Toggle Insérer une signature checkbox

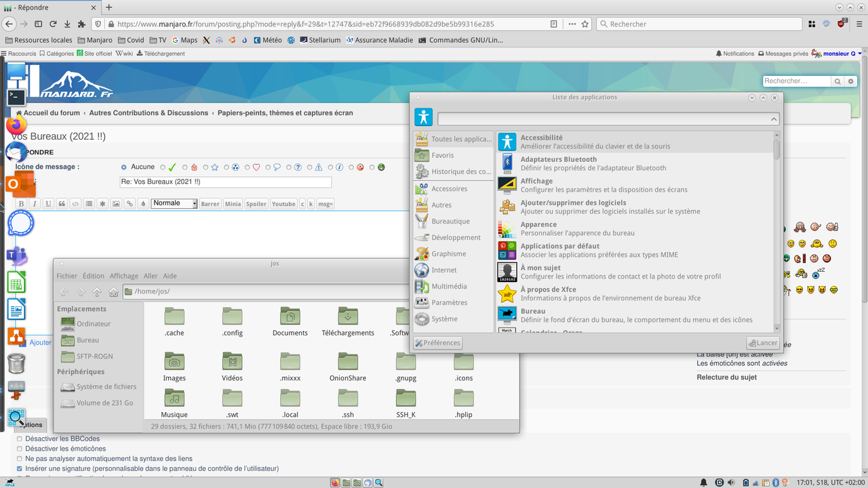20,468
